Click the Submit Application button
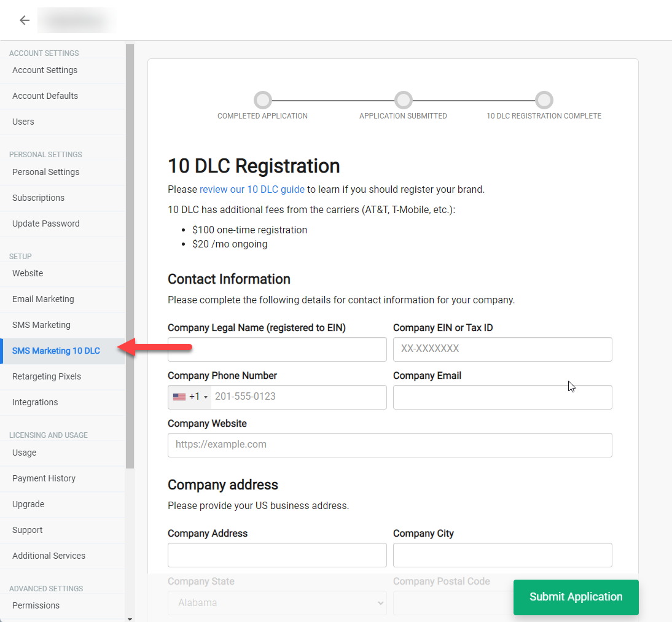The height and width of the screenshot is (622, 672). [x=576, y=597]
